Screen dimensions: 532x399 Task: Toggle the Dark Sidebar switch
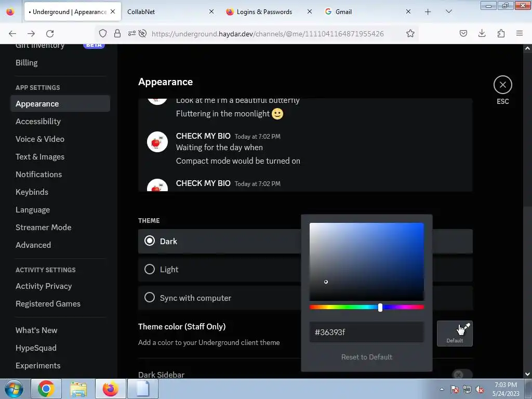click(x=462, y=374)
